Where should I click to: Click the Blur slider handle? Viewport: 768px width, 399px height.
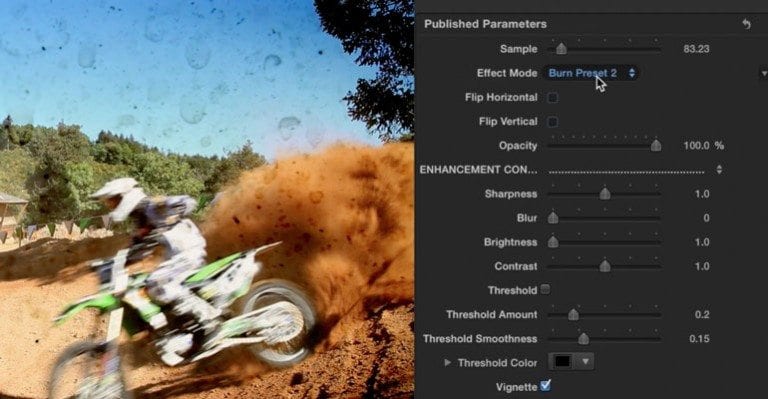pyautogui.click(x=553, y=217)
